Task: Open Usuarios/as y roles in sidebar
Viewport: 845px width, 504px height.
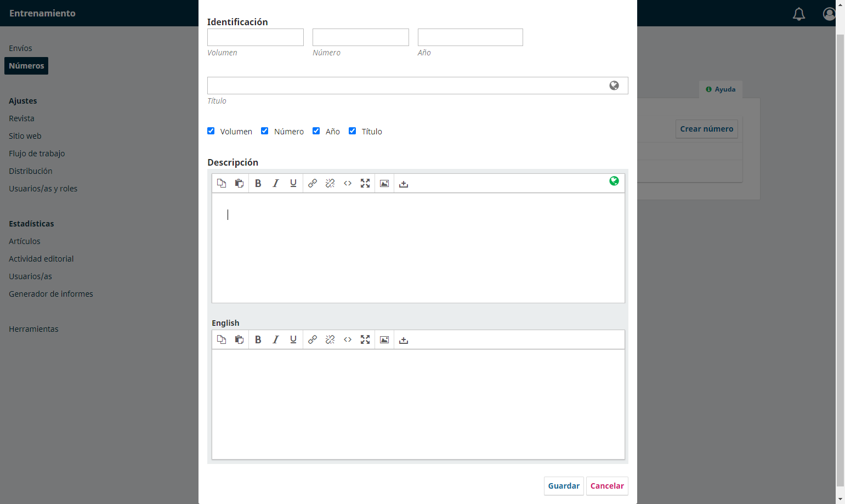Action: tap(43, 189)
